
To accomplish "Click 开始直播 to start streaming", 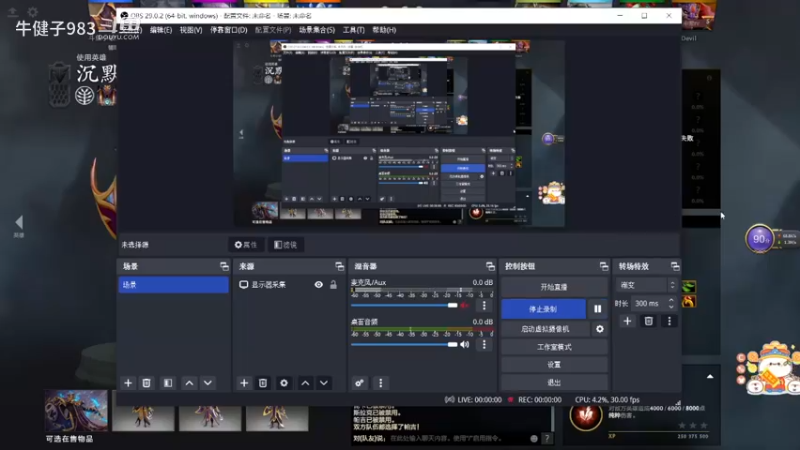I will click(x=554, y=287).
